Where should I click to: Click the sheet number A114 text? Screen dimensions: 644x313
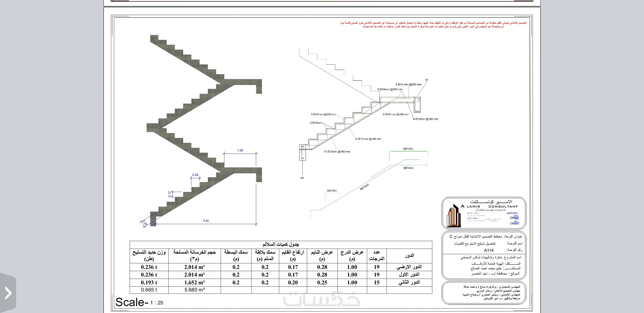(489, 250)
